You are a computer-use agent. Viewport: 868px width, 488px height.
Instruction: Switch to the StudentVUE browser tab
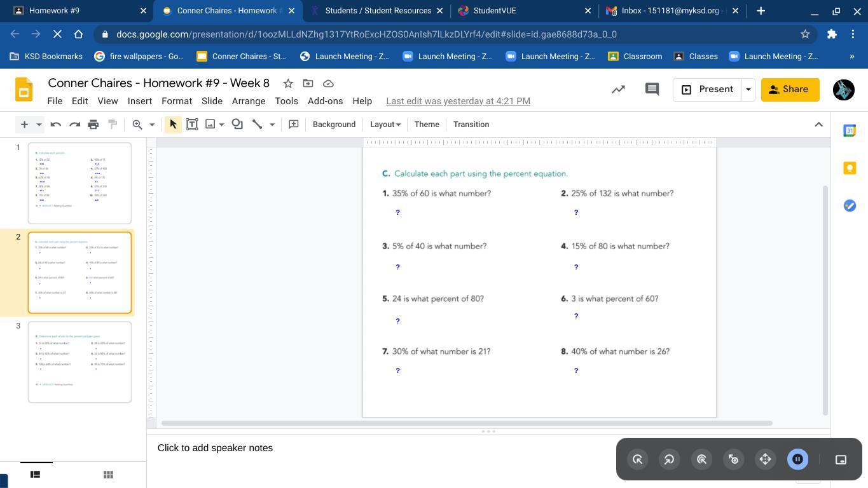tap(523, 11)
